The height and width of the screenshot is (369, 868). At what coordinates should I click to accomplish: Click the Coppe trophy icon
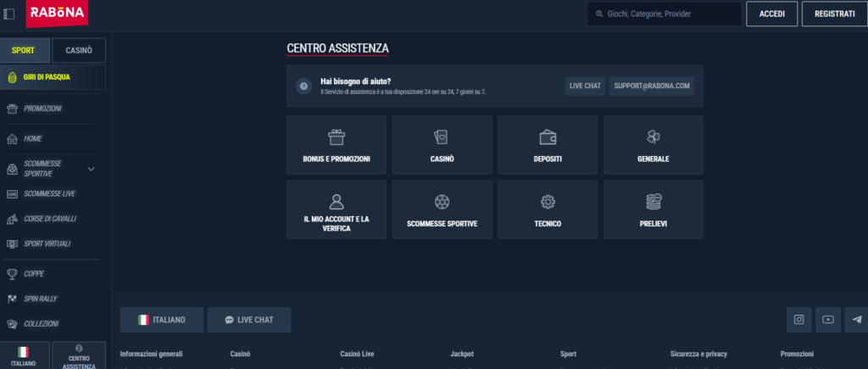point(12,274)
